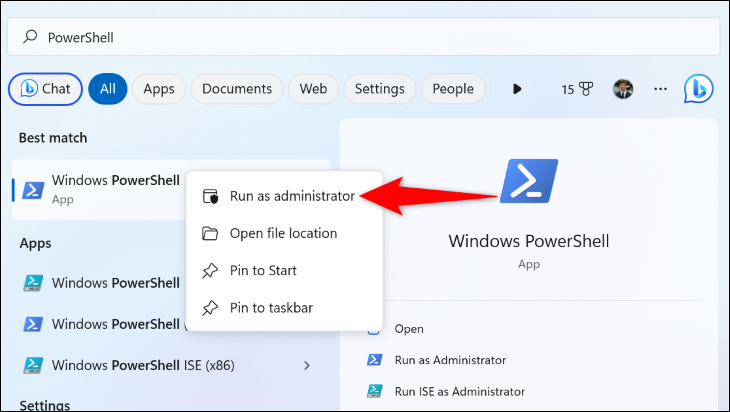Screen dimensions: 730x412
Task: Open the Bing icon at top right
Action: (x=698, y=88)
